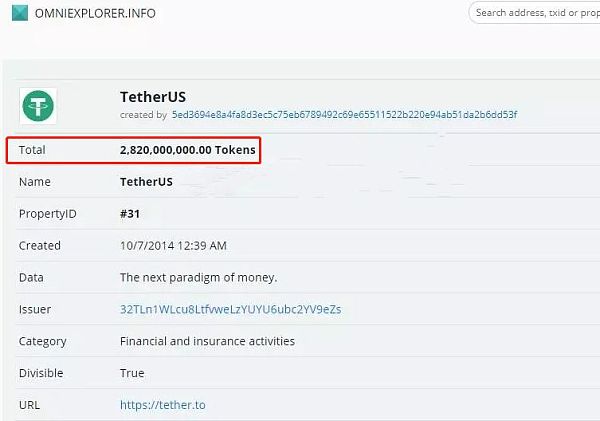
Task: Open the creation transaction hash link
Action: (x=344, y=115)
